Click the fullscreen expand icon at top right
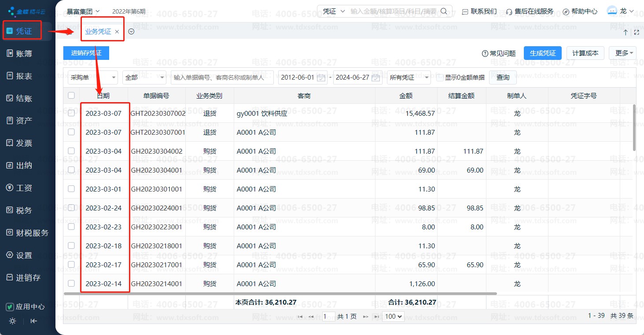Screen dimensions: 644x335 [636, 32]
